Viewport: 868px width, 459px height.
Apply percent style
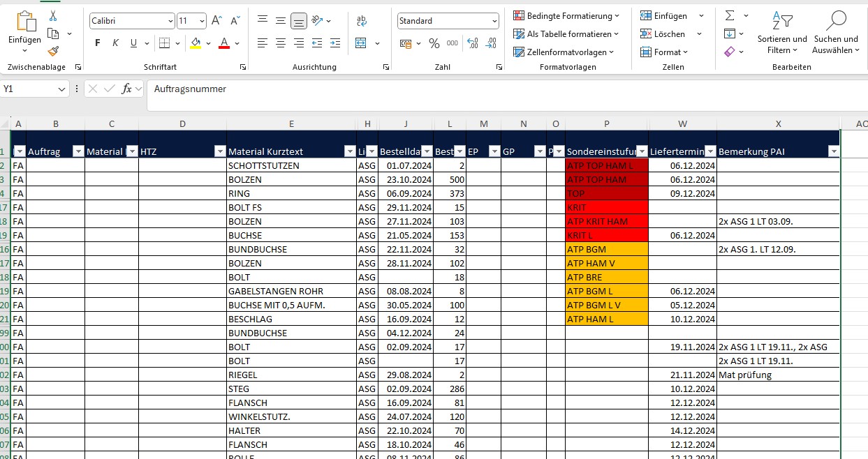coord(434,43)
